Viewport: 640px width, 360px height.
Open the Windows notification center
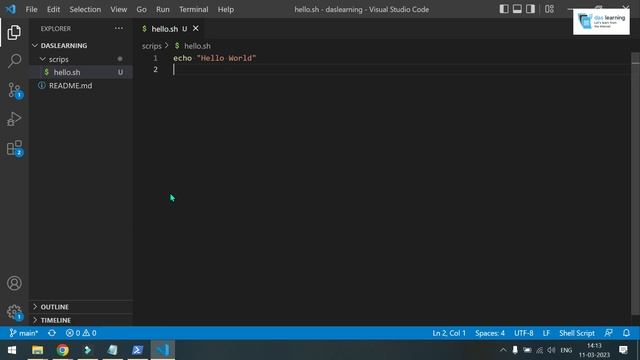(623, 350)
